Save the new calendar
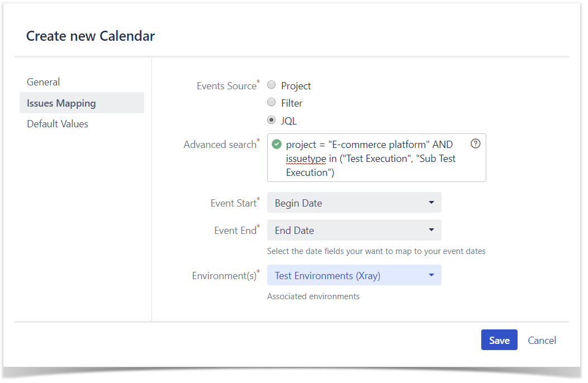This screenshot has height=383, width=588. pyautogui.click(x=499, y=340)
